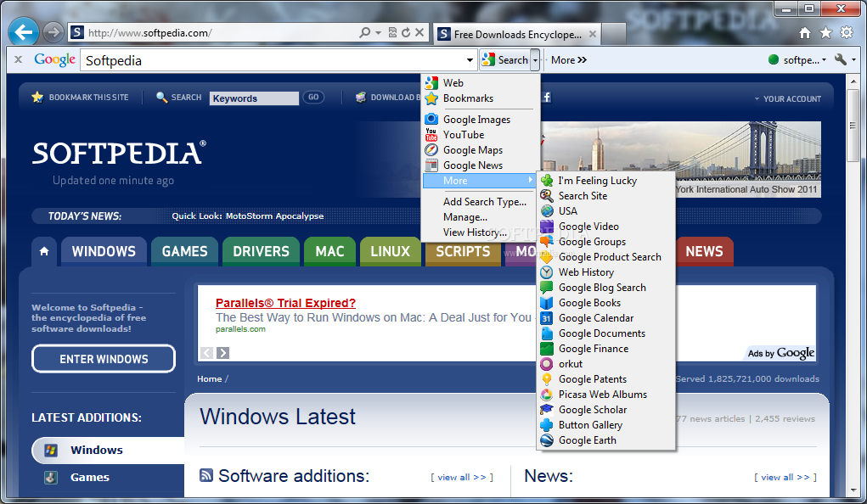Screen dimensions: 867x504
Task: Open the Favorites star icon
Action: click(x=825, y=33)
